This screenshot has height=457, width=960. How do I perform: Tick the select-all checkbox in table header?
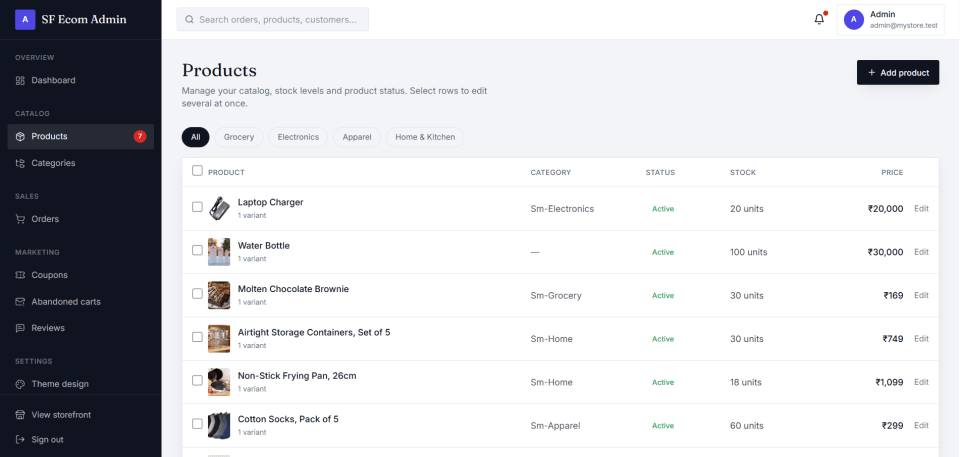pyautogui.click(x=197, y=171)
